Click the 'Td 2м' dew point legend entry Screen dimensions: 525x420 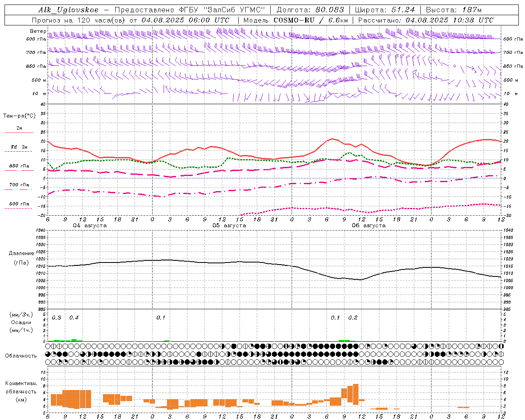(x=19, y=147)
